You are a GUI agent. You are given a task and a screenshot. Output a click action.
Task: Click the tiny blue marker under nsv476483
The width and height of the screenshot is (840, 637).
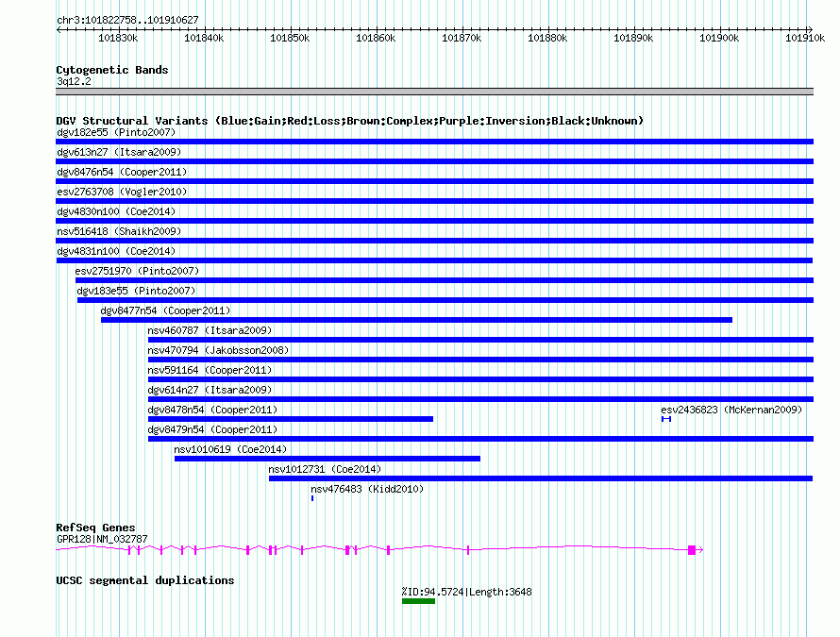coord(312,498)
